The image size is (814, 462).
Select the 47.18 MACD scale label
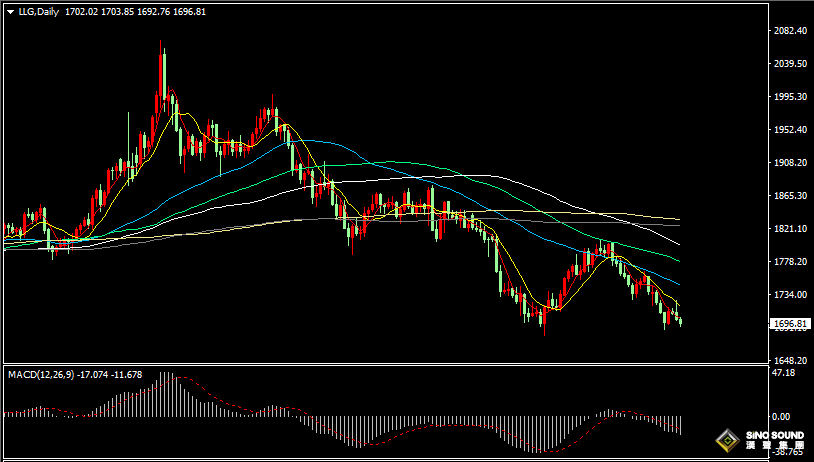coord(782,373)
